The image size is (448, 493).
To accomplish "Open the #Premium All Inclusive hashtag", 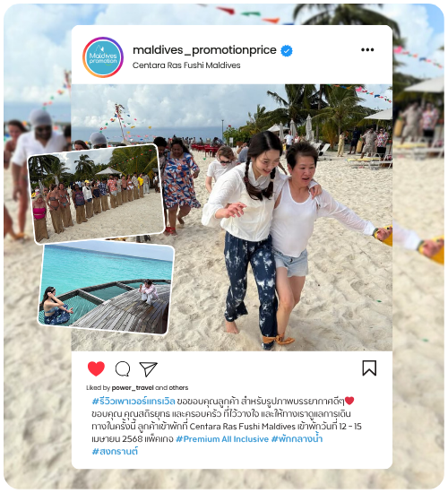I will pyautogui.click(x=222, y=439).
